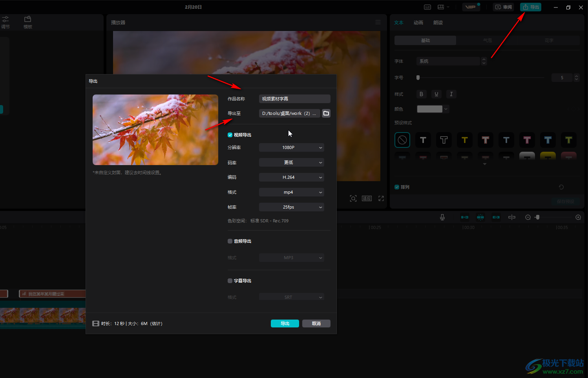Image resolution: width=588 pixels, height=378 pixels.
Task: Switch to the 朗读 tab
Action: coord(438,23)
